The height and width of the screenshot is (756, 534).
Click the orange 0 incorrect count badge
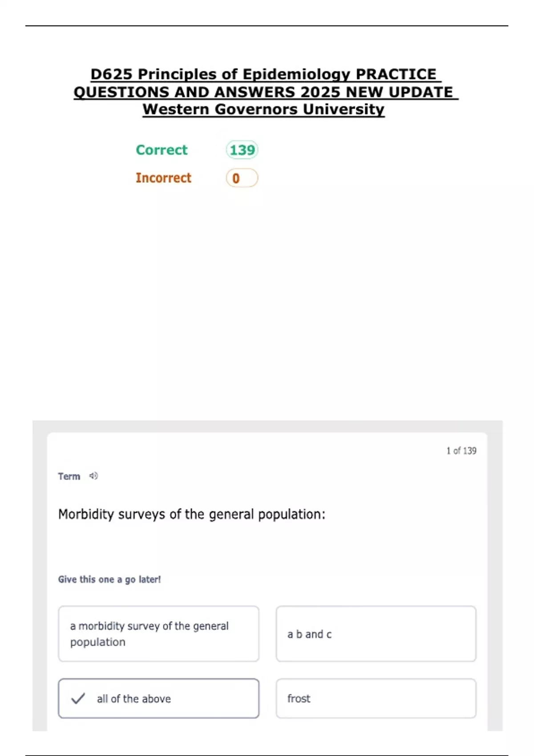click(x=242, y=178)
